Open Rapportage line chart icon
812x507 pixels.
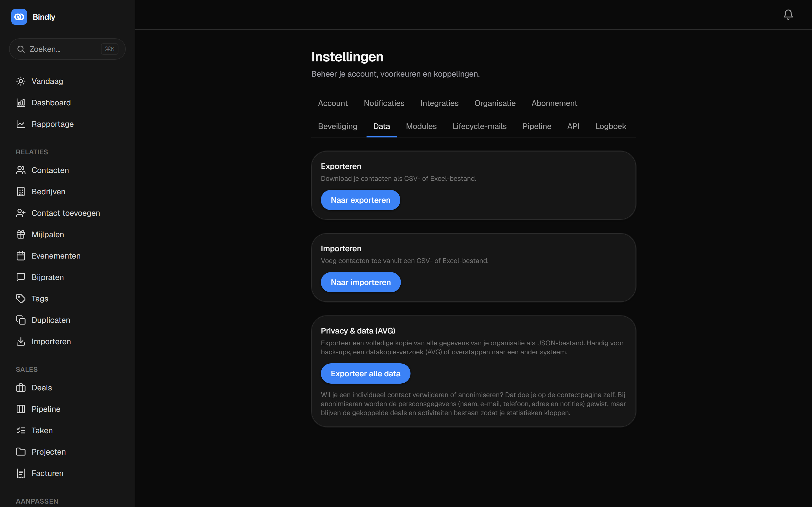pyautogui.click(x=21, y=124)
